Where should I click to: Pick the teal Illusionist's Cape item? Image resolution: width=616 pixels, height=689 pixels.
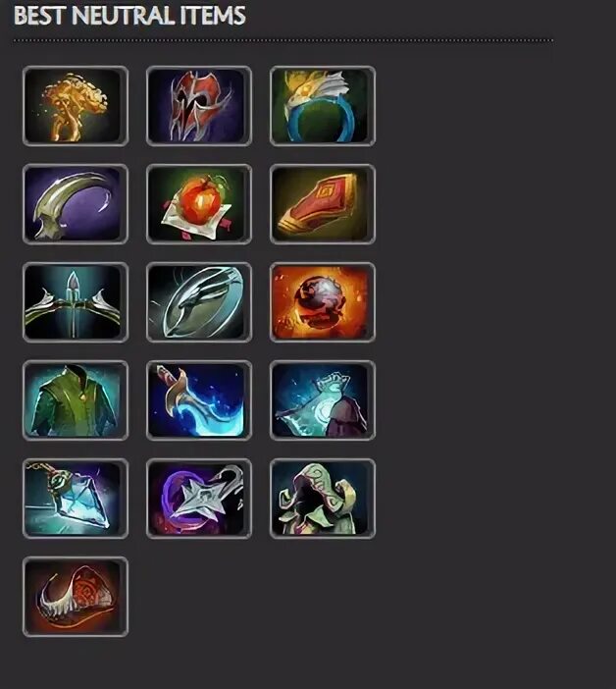point(323,400)
